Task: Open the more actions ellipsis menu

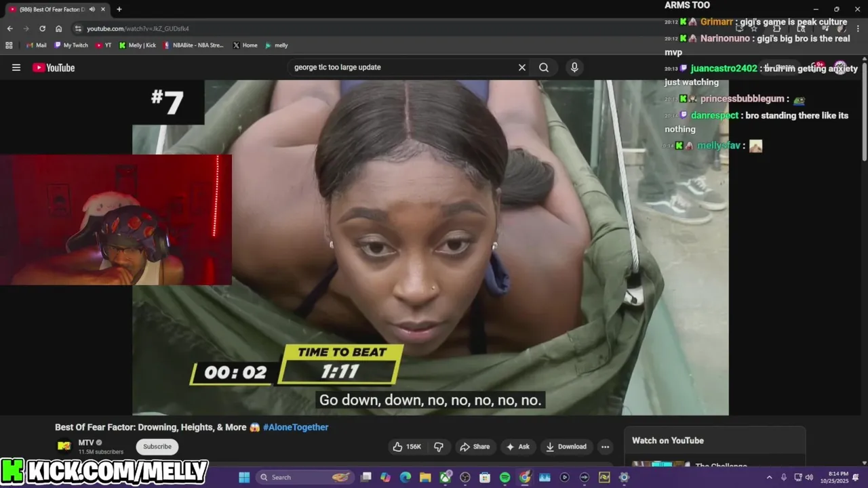Action: click(x=605, y=447)
